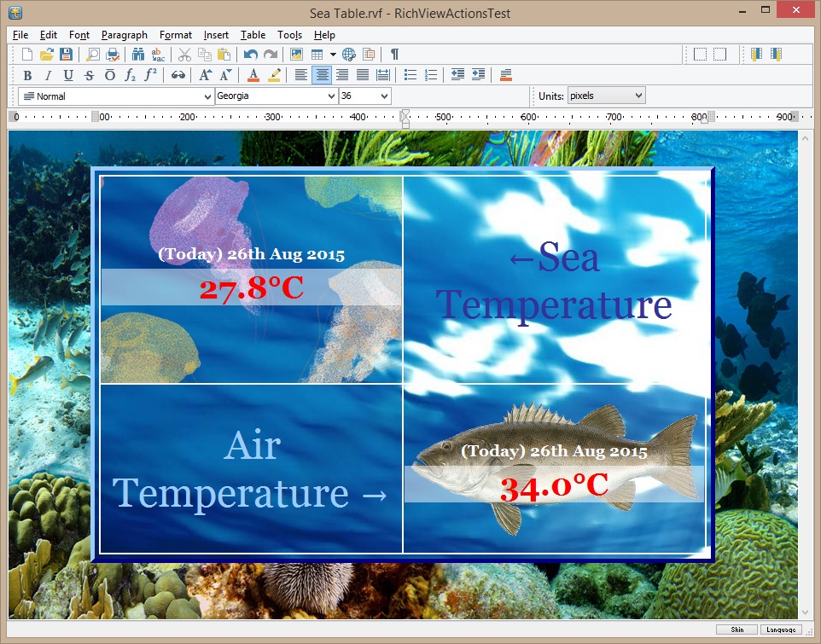Open the Table menu

(253, 35)
